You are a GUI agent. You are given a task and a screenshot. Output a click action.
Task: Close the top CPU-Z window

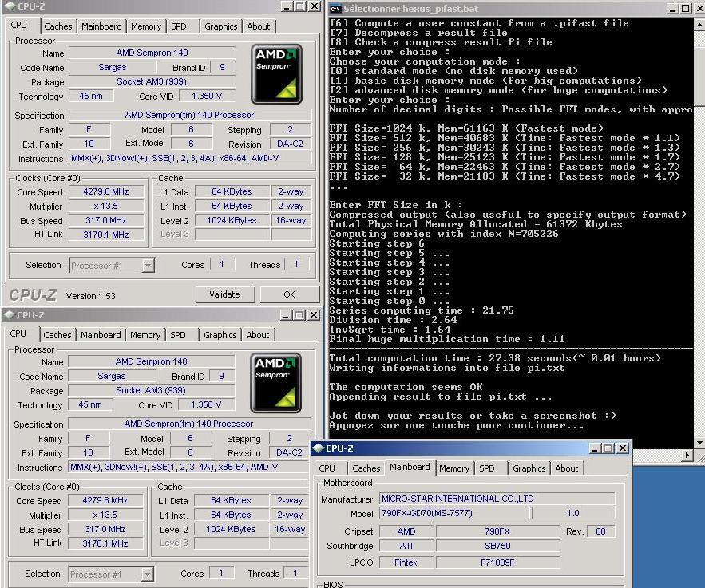point(315,6)
